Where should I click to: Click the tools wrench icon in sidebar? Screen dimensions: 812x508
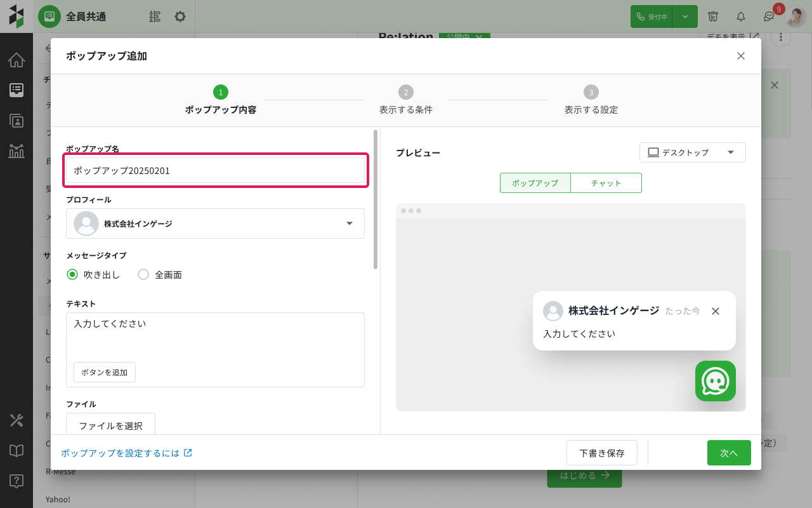click(x=16, y=420)
